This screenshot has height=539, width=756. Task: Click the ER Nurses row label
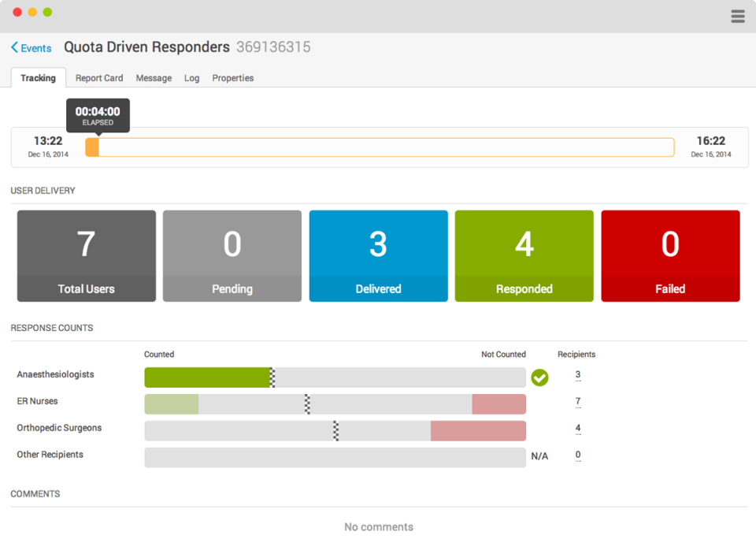[37, 401]
